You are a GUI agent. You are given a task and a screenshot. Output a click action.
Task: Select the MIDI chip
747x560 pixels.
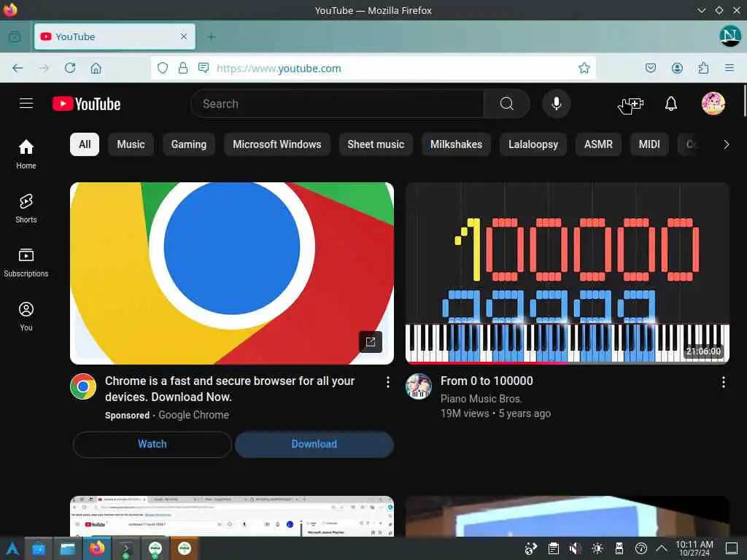click(x=649, y=144)
